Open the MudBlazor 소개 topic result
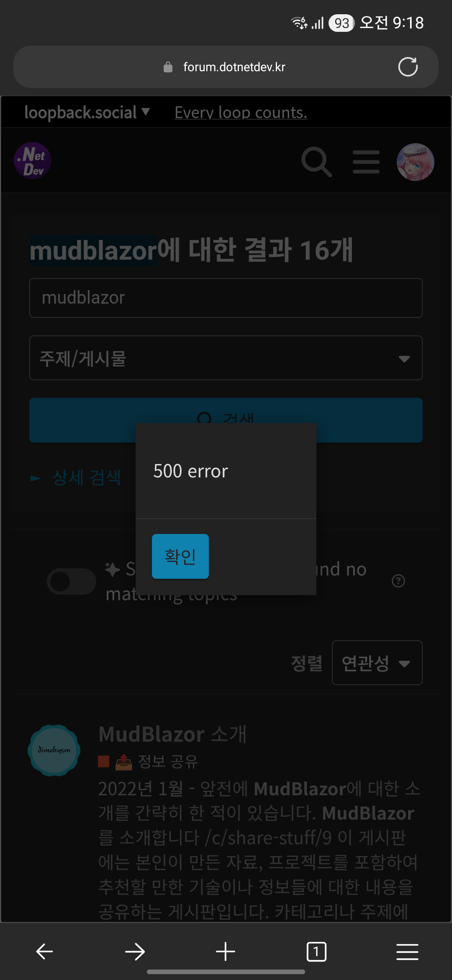This screenshot has width=452, height=980. point(172,734)
